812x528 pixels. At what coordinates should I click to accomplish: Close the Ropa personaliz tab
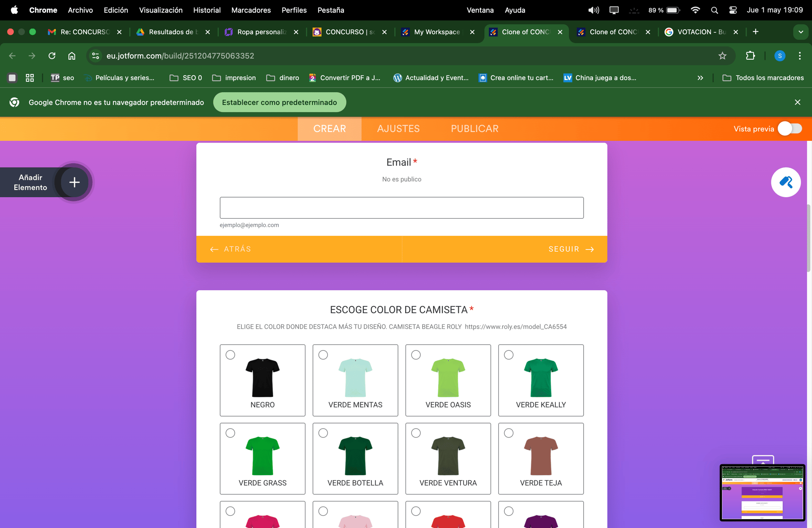tap(296, 32)
